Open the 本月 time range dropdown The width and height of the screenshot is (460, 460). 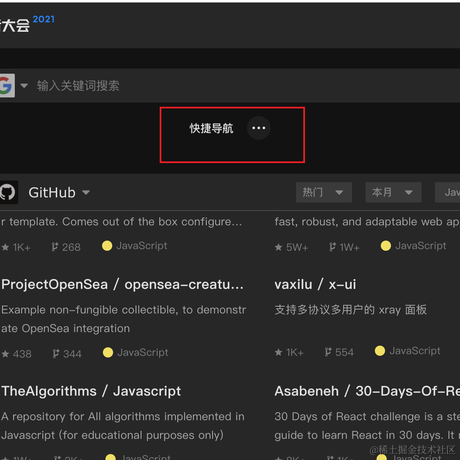(393, 192)
